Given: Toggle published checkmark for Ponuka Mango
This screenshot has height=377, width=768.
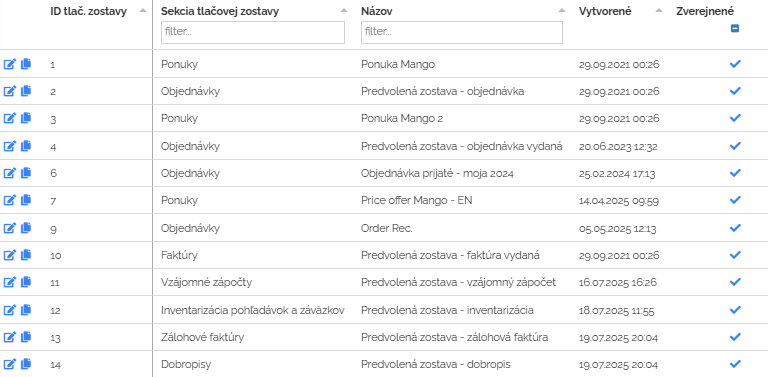Looking at the screenshot, I should 735,64.
